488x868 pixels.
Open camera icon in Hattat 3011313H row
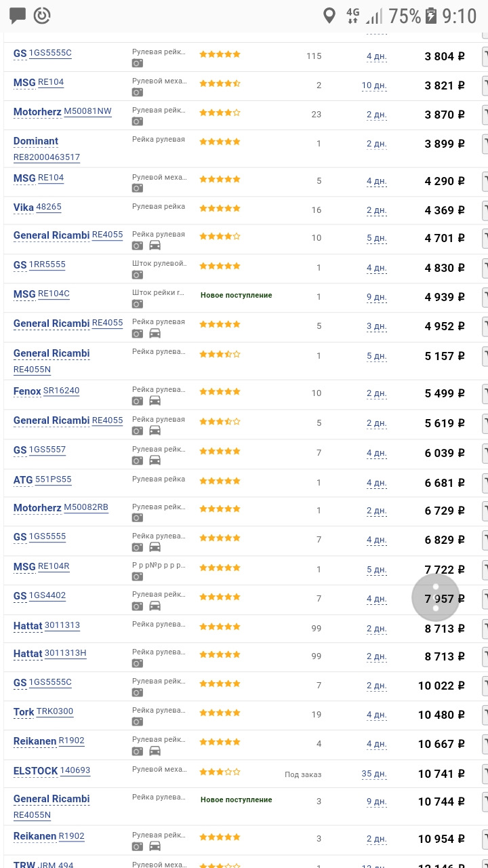pyautogui.click(x=137, y=663)
